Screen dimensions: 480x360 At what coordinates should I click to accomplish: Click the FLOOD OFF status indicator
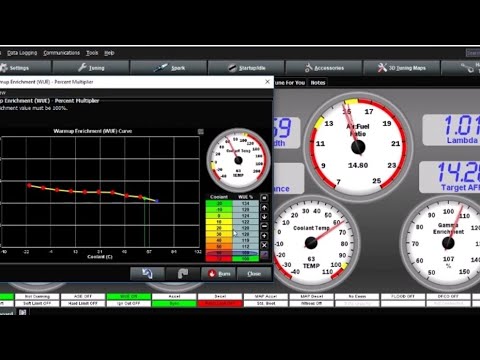(403, 296)
